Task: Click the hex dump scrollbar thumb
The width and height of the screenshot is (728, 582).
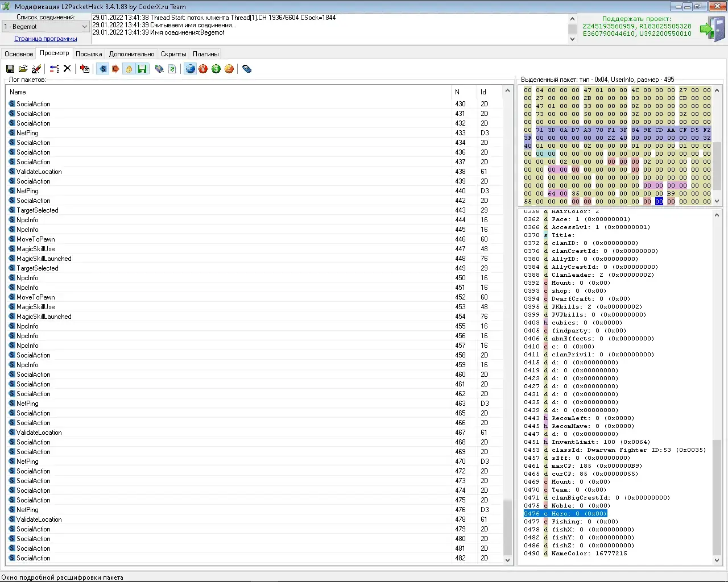Action: coord(717,165)
